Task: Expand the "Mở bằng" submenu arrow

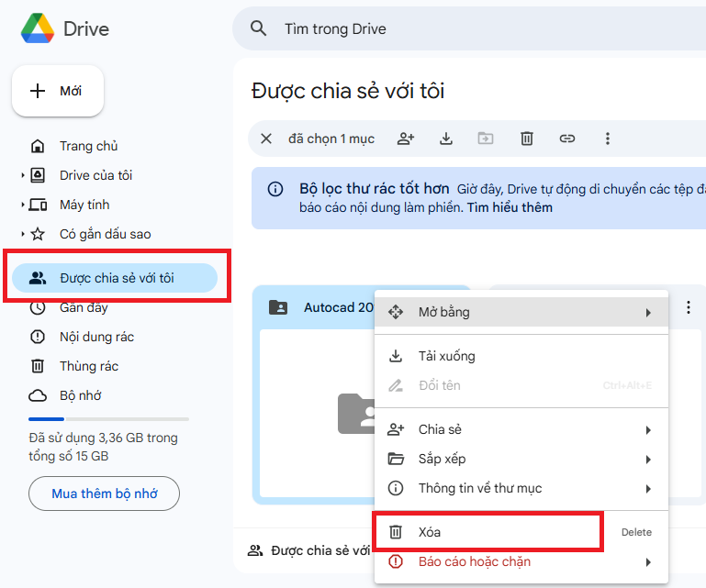Action: [648, 312]
